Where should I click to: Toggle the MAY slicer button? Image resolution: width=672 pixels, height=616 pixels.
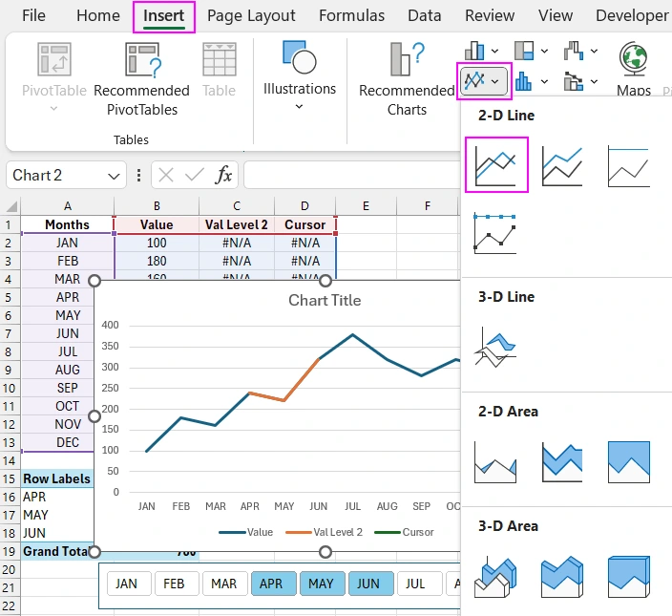click(x=321, y=584)
